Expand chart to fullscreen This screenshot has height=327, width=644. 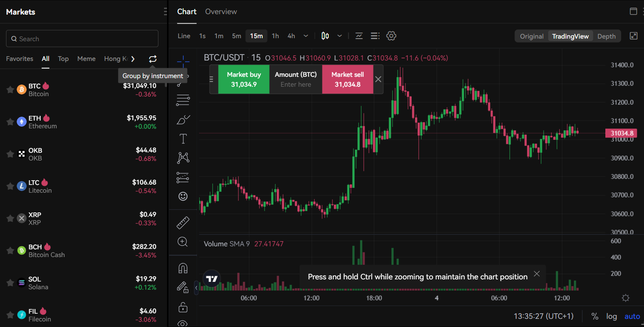coord(633,36)
